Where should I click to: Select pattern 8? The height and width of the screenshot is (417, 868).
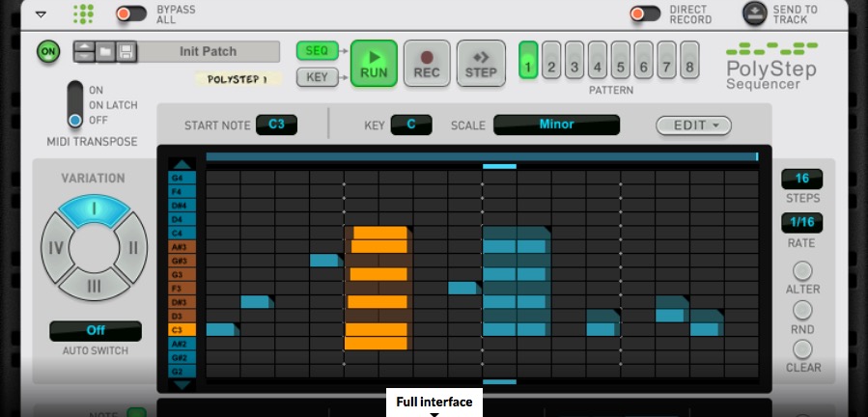click(689, 60)
